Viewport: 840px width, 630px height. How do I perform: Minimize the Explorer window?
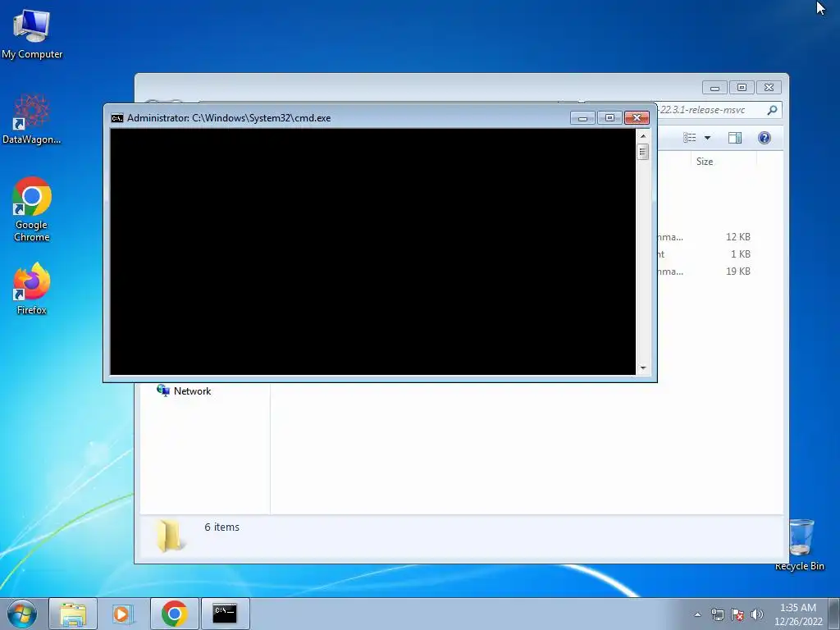714,87
